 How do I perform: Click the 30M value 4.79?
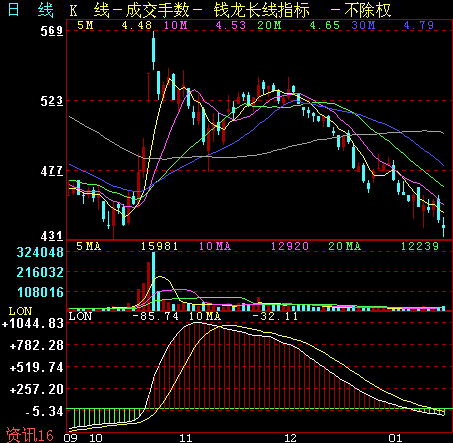(x=419, y=25)
